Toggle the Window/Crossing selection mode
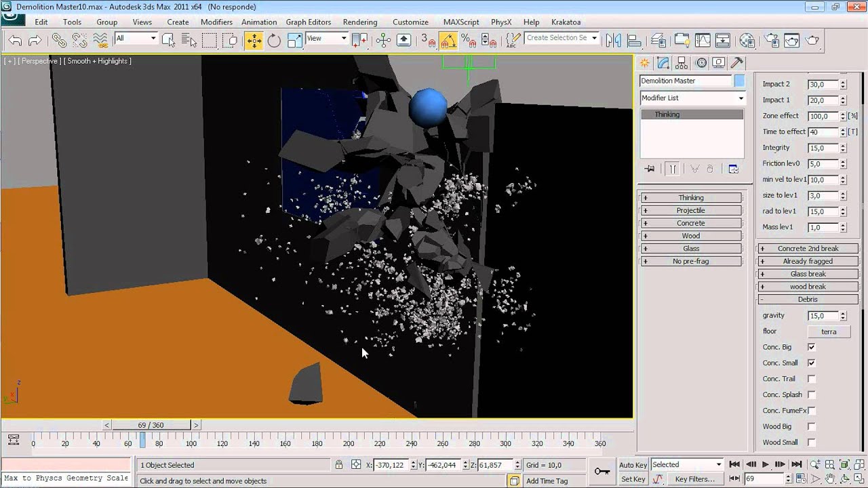The width and height of the screenshot is (868, 488). [230, 41]
